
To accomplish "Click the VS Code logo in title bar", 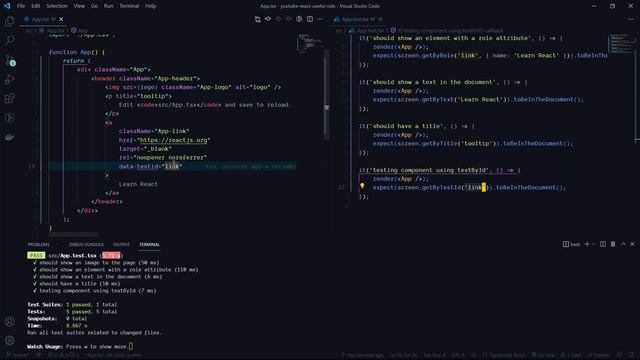I will [7, 6].
